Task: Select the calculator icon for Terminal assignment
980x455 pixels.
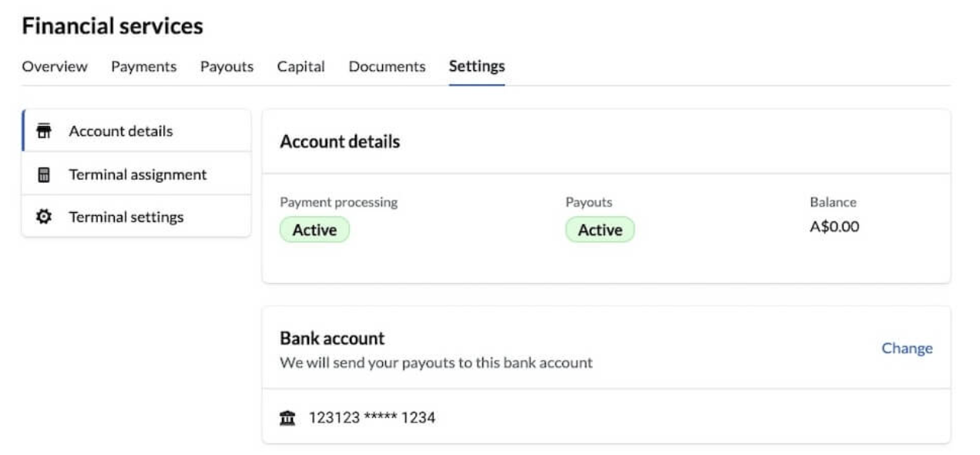Action: [x=45, y=174]
